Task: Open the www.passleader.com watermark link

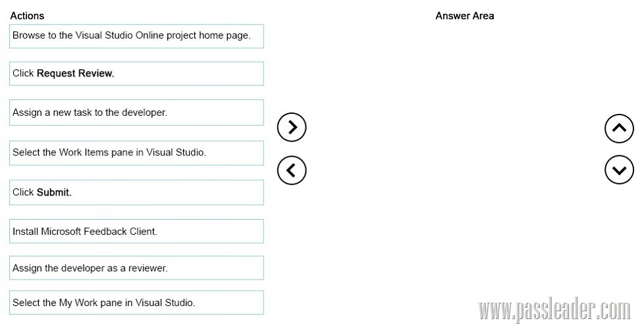Action: coord(554,311)
